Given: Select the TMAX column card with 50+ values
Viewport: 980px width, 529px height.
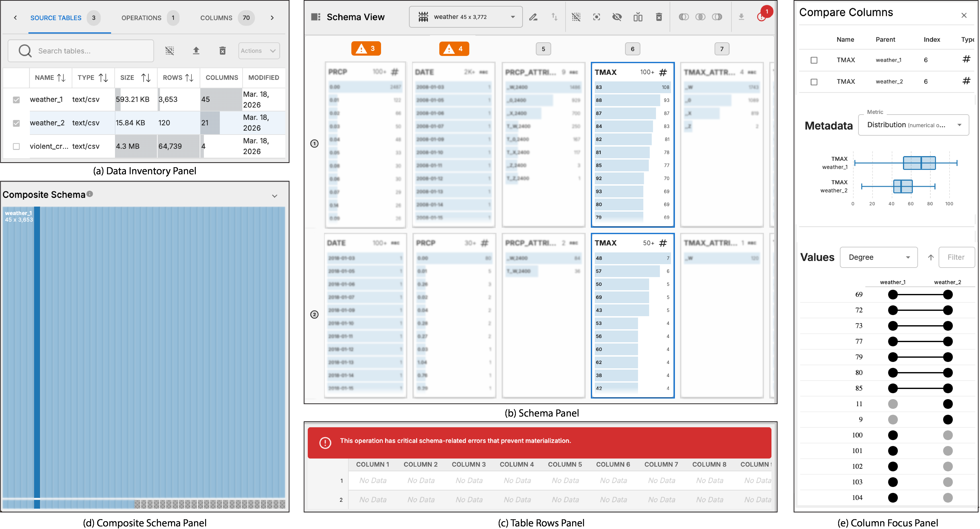Looking at the screenshot, I should pyautogui.click(x=633, y=316).
